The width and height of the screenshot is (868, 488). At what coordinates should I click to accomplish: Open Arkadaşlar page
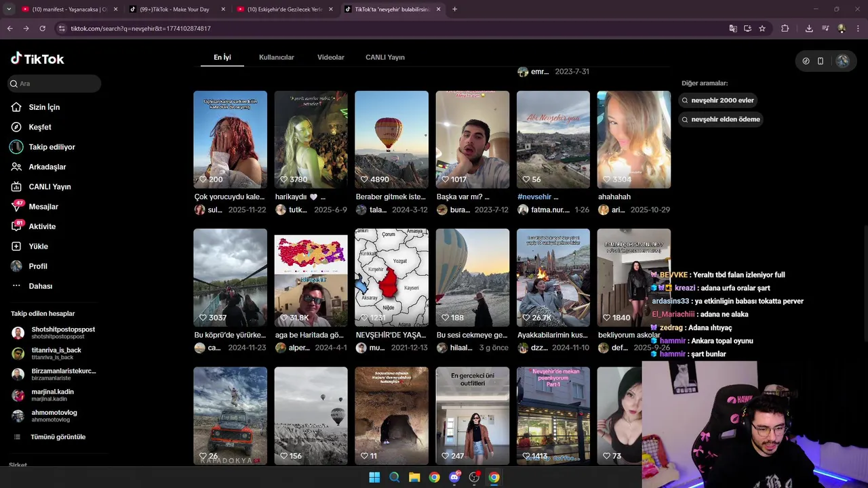click(38, 167)
